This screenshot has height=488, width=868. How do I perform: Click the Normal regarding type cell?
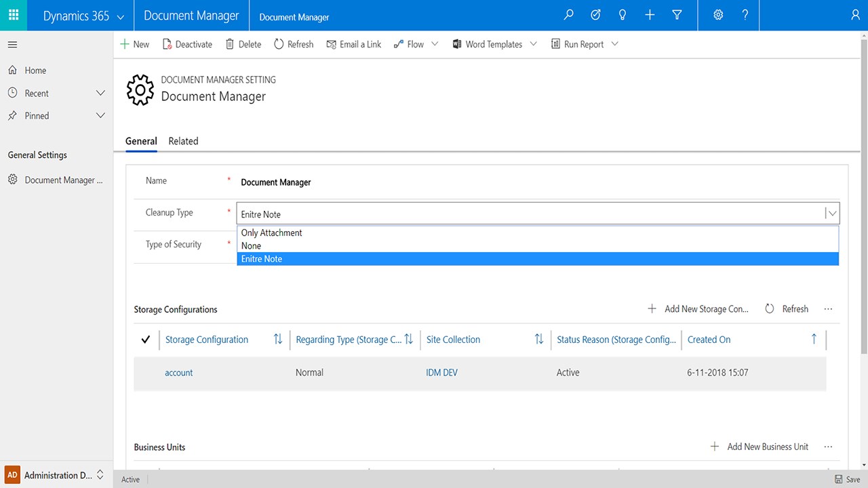click(309, 373)
